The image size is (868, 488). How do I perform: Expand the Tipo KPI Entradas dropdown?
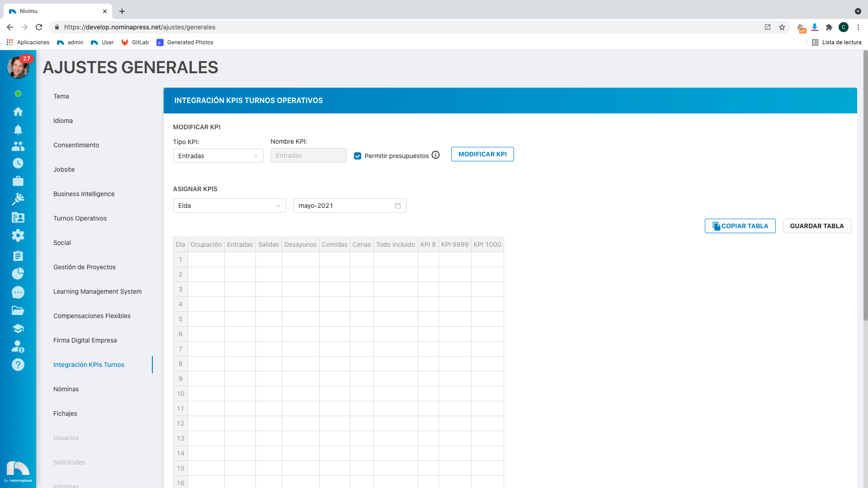(218, 156)
